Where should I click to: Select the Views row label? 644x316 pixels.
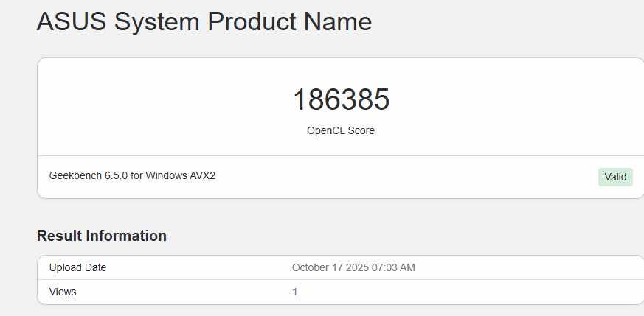pyautogui.click(x=63, y=292)
